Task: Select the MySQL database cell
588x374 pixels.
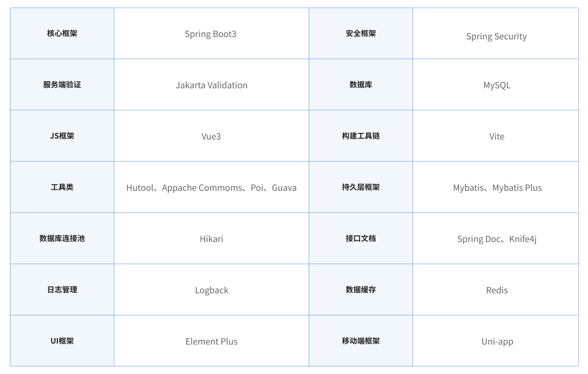Action: (496, 84)
